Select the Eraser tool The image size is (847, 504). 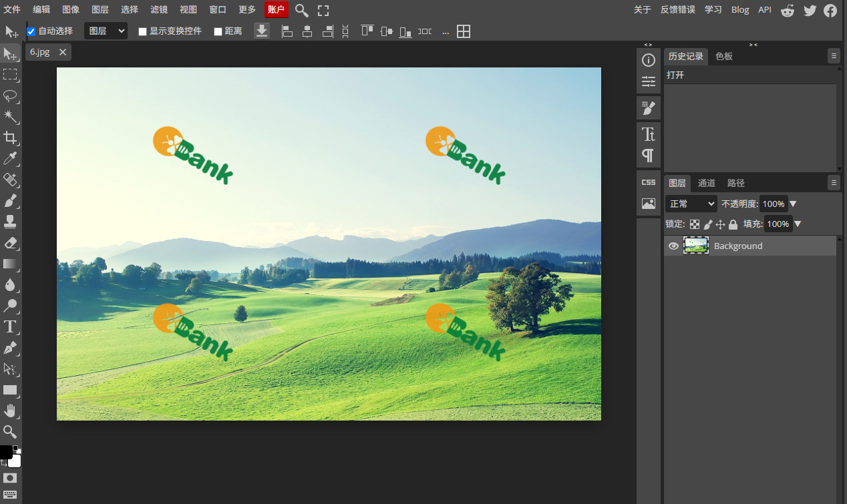pos(10,242)
